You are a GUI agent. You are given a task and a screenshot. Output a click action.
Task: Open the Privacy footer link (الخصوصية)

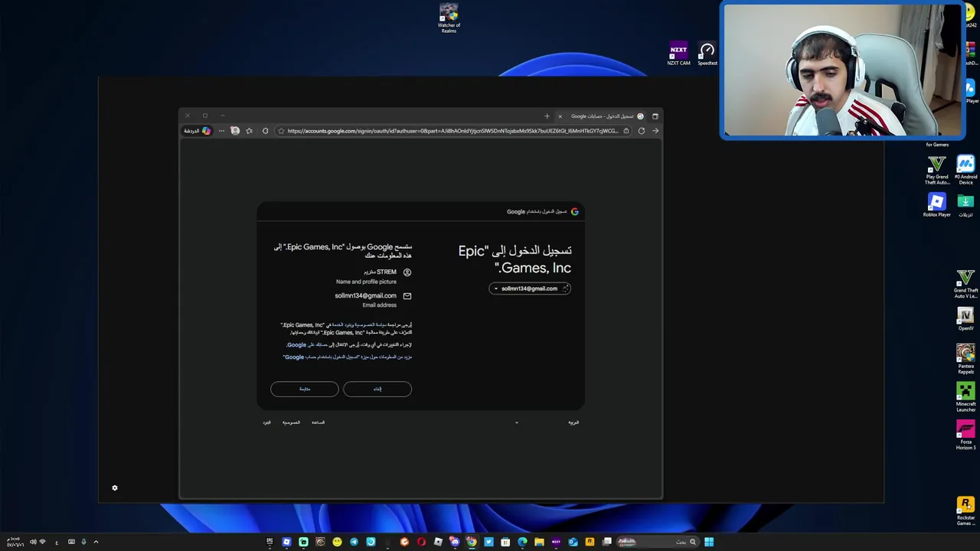click(x=291, y=422)
